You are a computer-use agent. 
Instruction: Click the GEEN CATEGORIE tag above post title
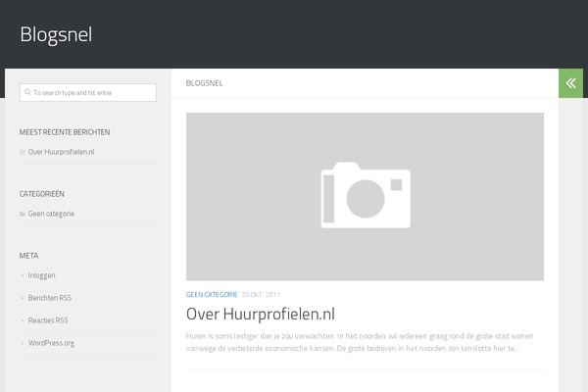212,294
